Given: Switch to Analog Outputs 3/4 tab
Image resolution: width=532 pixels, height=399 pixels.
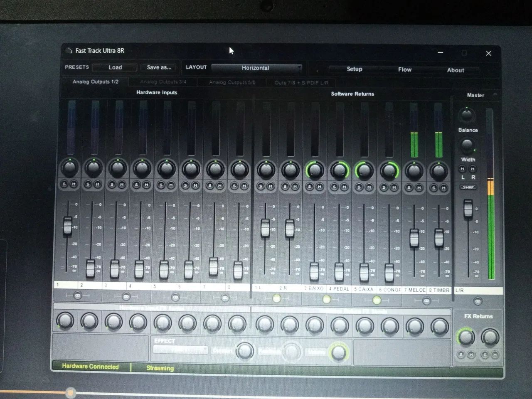Looking at the screenshot, I should (x=163, y=82).
